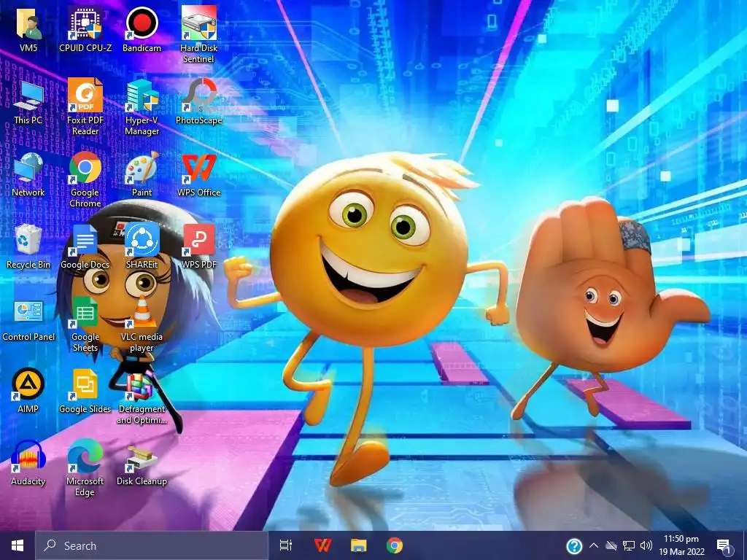Screen dimensions: 747x560
Task: Open Task View from the taskbar
Action: click(286, 545)
